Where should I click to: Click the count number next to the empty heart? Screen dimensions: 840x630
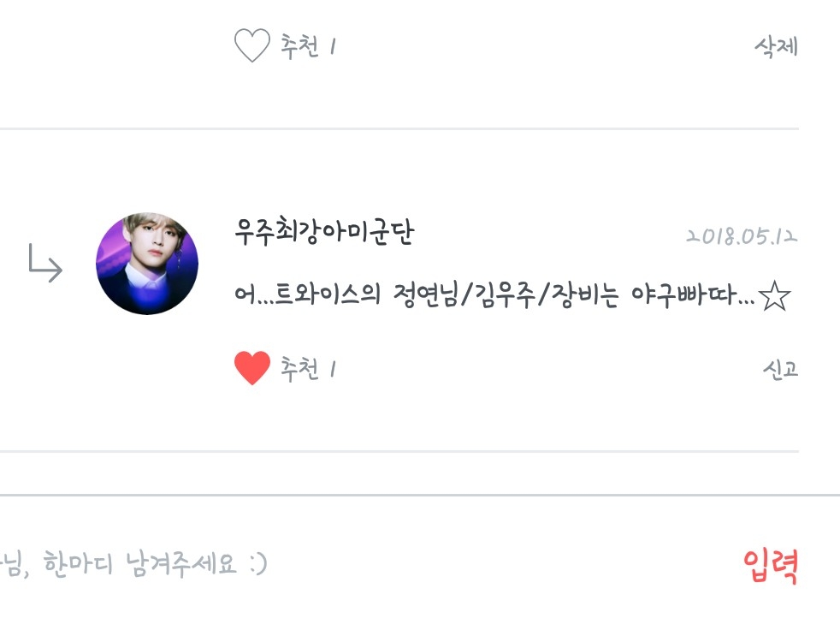[333, 46]
